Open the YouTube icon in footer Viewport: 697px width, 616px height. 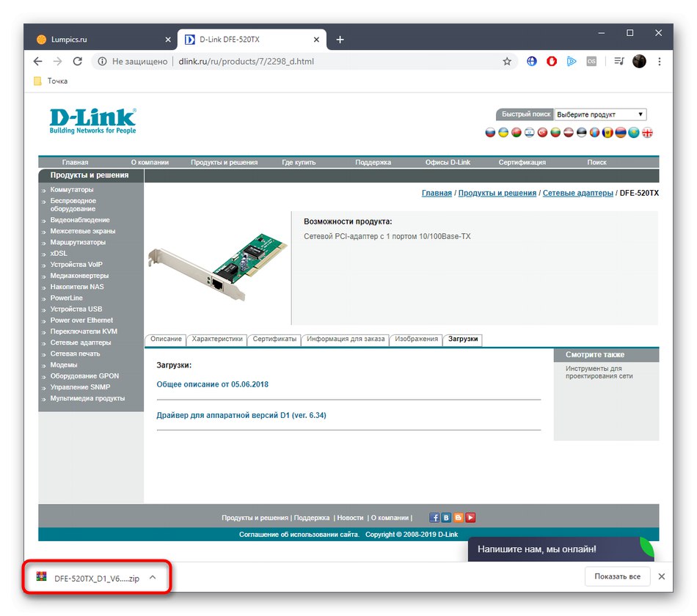point(470,518)
